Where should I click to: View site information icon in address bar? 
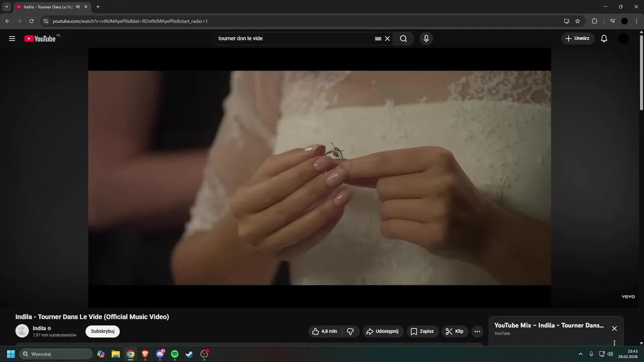(x=46, y=21)
